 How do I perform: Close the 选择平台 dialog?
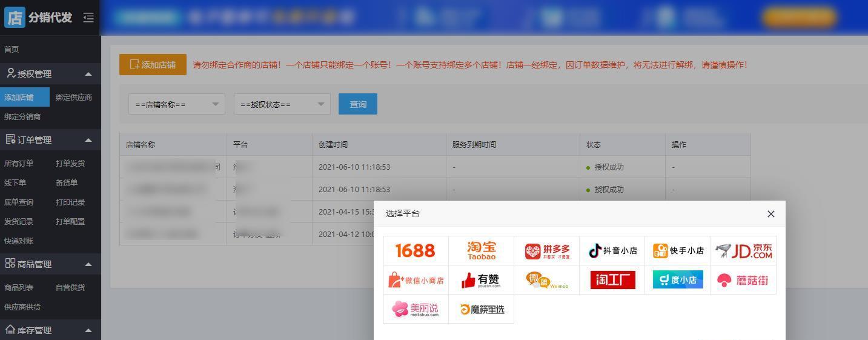click(770, 214)
